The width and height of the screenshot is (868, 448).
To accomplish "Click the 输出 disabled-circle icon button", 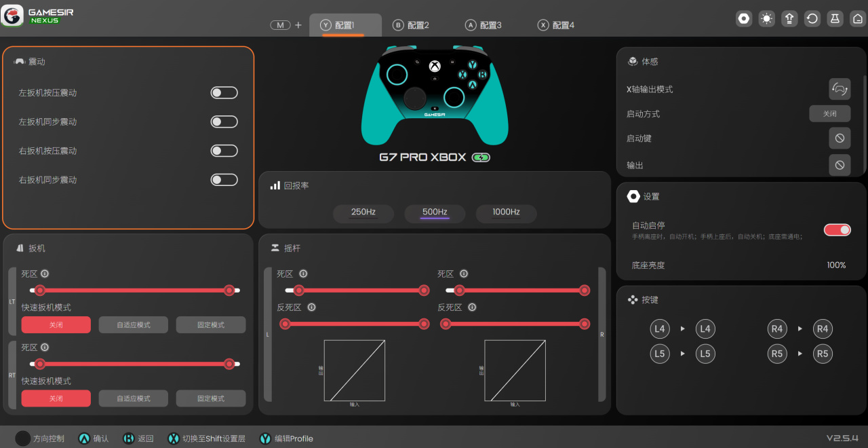I will pos(840,165).
